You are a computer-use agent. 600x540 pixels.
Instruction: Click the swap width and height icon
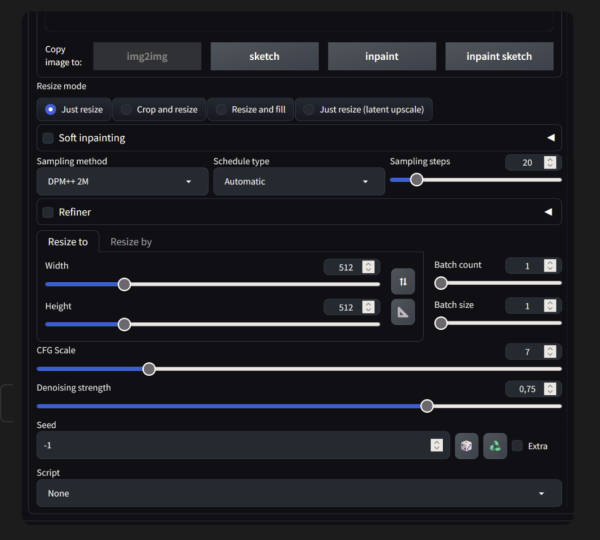click(402, 281)
